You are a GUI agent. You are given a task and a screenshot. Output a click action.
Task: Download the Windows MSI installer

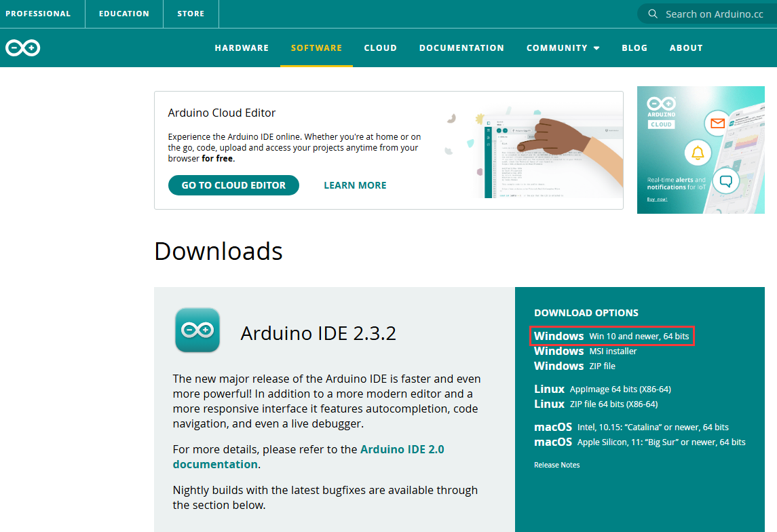(585, 351)
